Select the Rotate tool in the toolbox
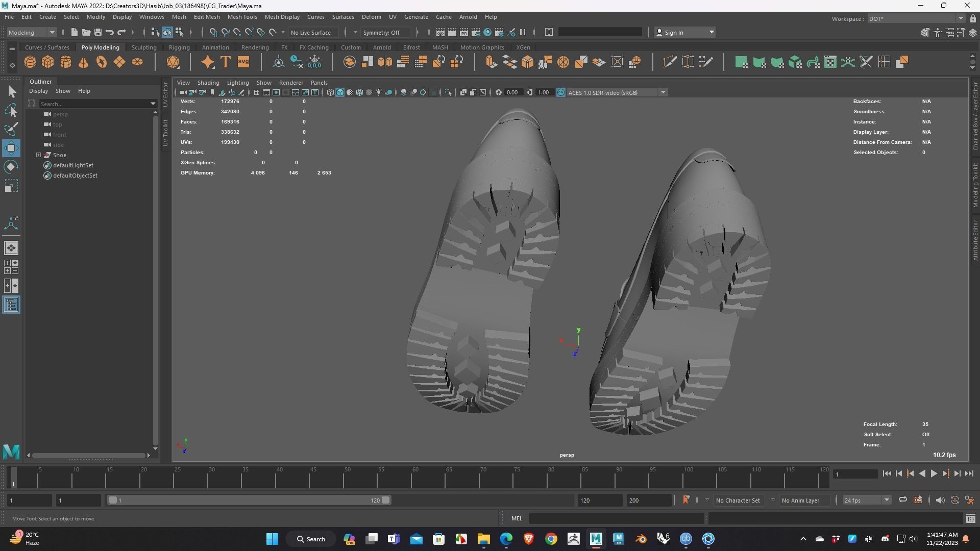 pos(11,167)
